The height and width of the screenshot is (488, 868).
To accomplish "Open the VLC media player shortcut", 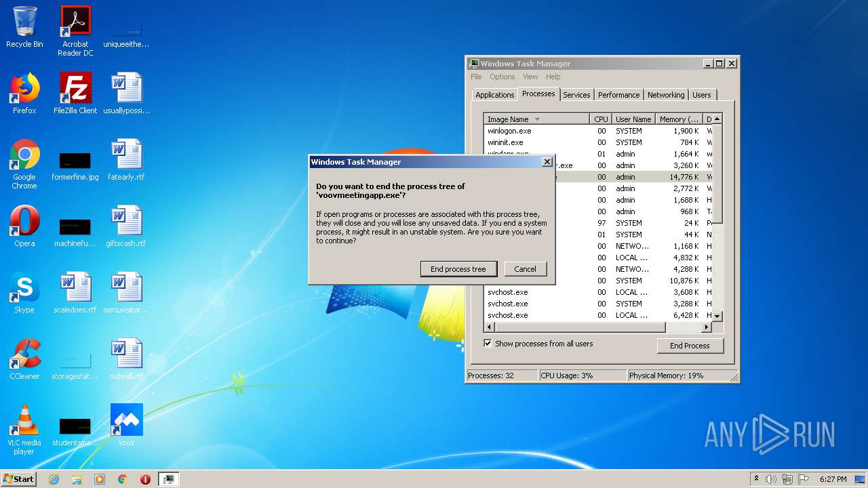I will click(24, 430).
